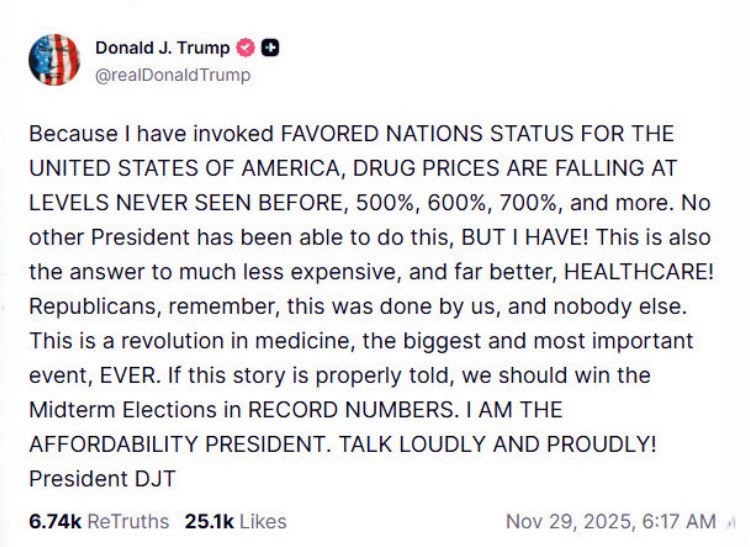The height and width of the screenshot is (547, 750).
Task: View the 25.1k Likes list
Action: tap(235, 521)
